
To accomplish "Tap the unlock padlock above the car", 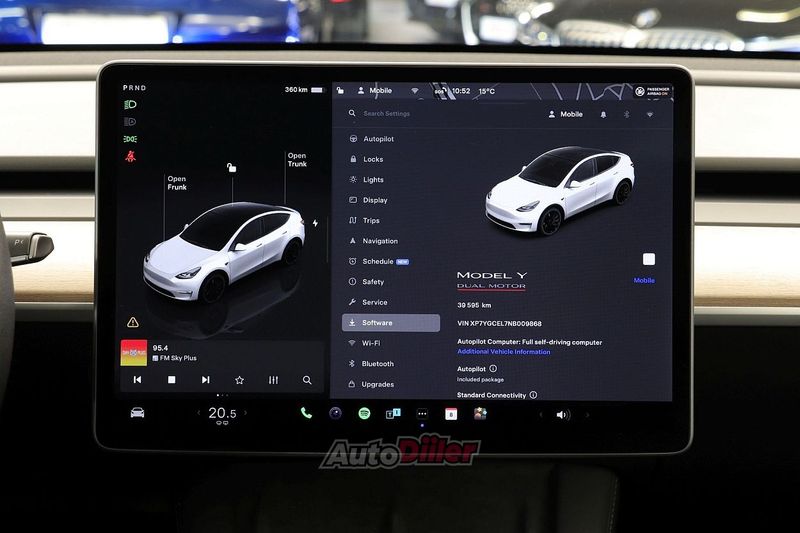I will tap(232, 167).
